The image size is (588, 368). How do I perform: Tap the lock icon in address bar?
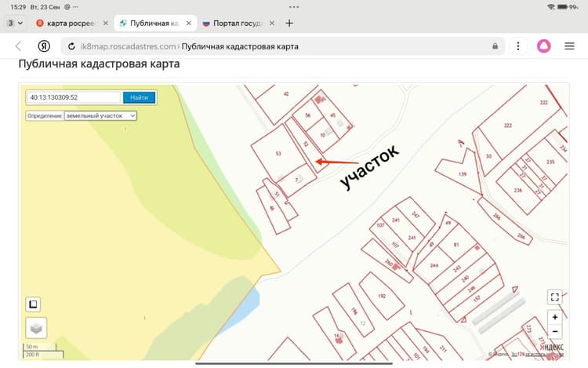[x=495, y=46]
